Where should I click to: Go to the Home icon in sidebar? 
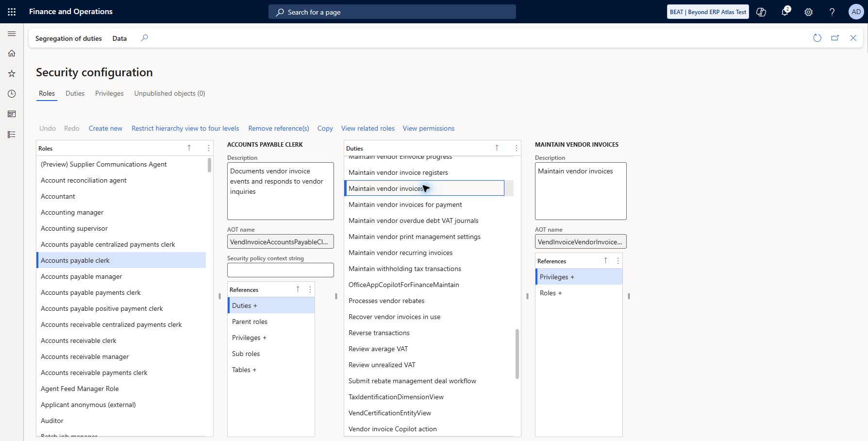click(x=12, y=53)
